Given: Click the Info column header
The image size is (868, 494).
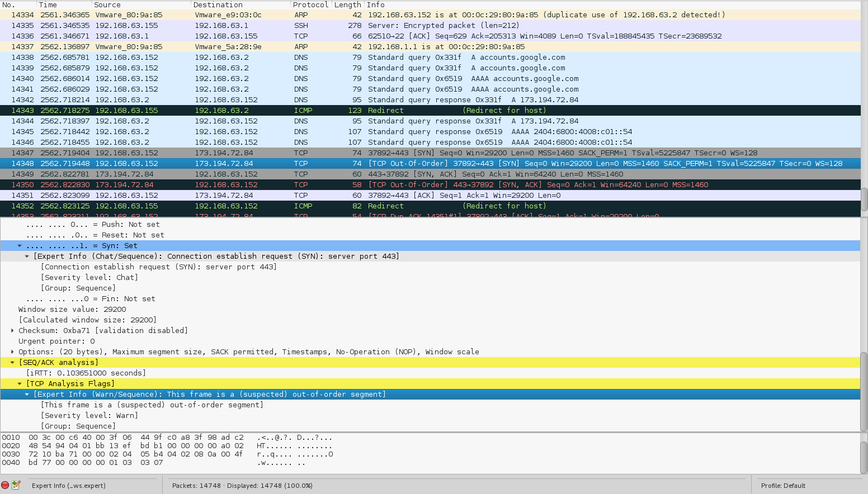Looking at the screenshot, I should pyautogui.click(x=613, y=4).
